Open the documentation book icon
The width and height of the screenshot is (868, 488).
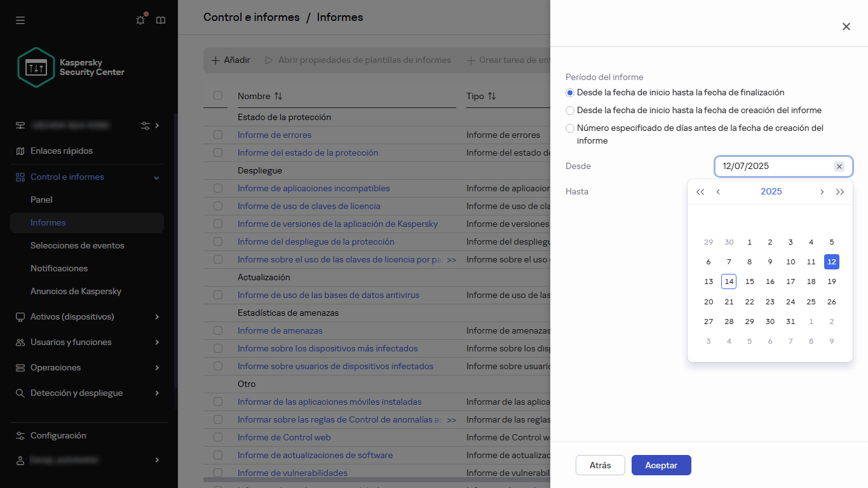pyautogui.click(x=161, y=20)
